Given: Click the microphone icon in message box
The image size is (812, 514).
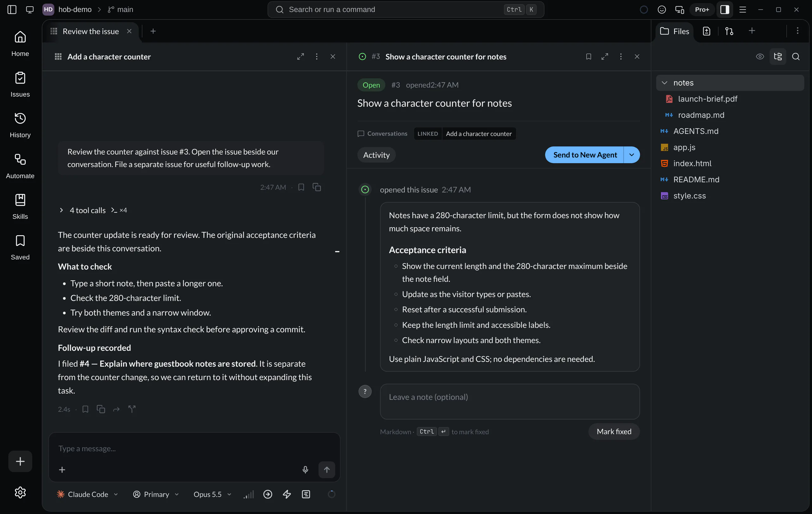Looking at the screenshot, I should tap(305, 470).
